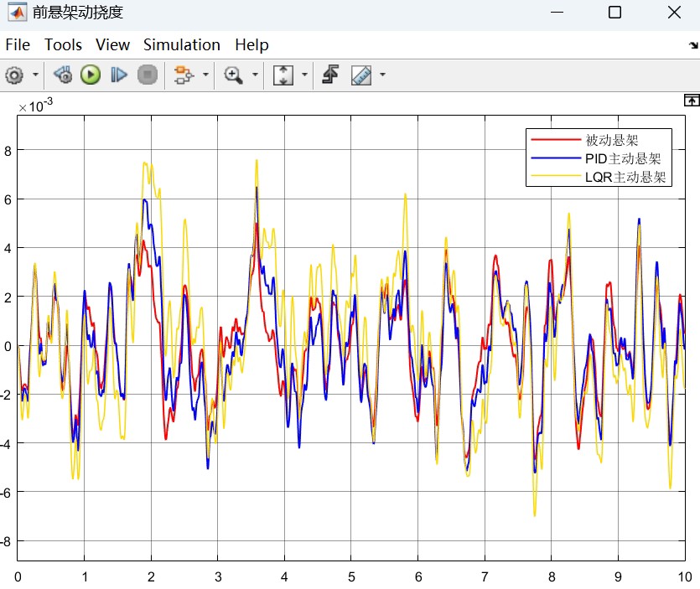Toggle the LQR主动悬架 yellow legend entry

pos(625,177)
